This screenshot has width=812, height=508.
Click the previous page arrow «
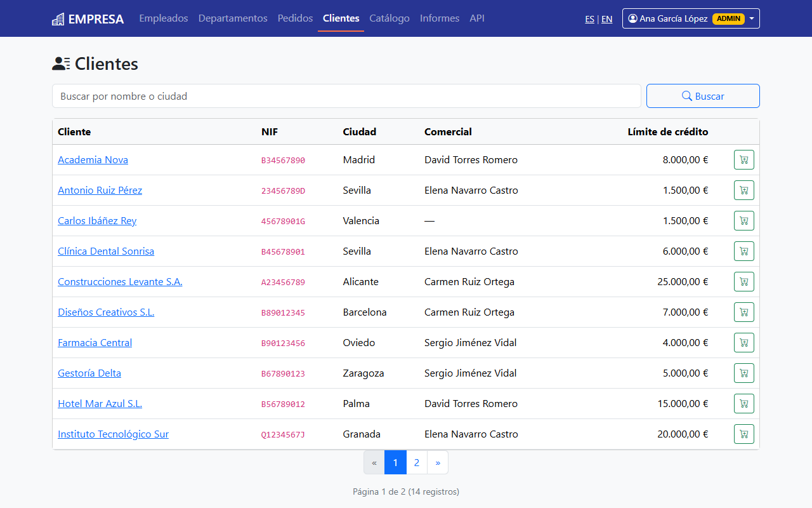(x=374, y=462)
